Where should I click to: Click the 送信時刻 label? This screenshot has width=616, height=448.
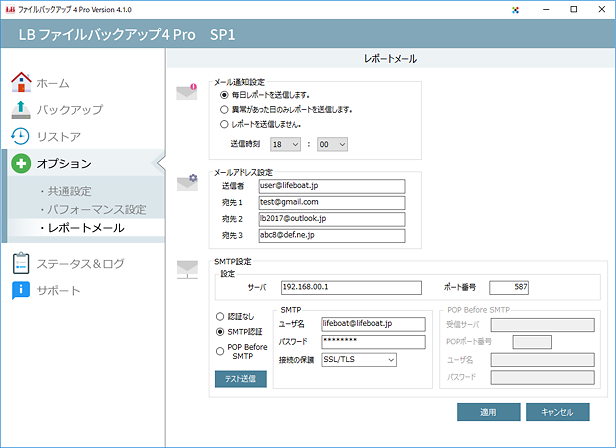[x=245, y=144]
